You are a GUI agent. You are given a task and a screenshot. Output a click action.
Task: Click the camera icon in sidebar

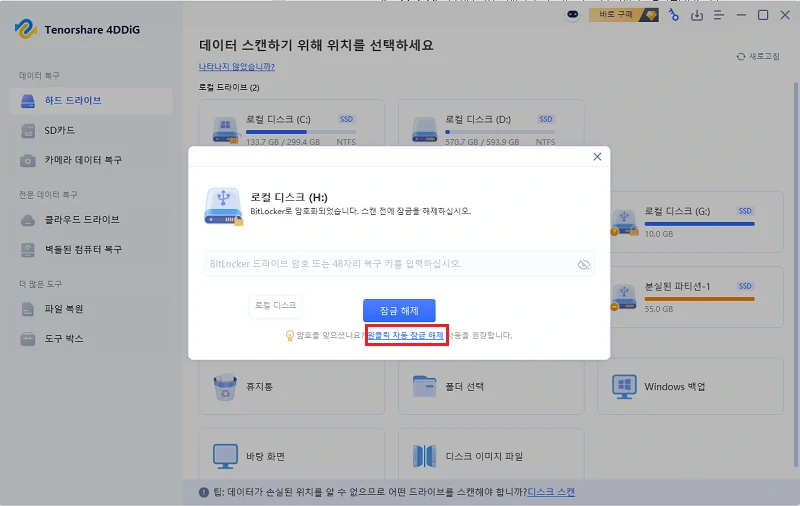point(28,161)
